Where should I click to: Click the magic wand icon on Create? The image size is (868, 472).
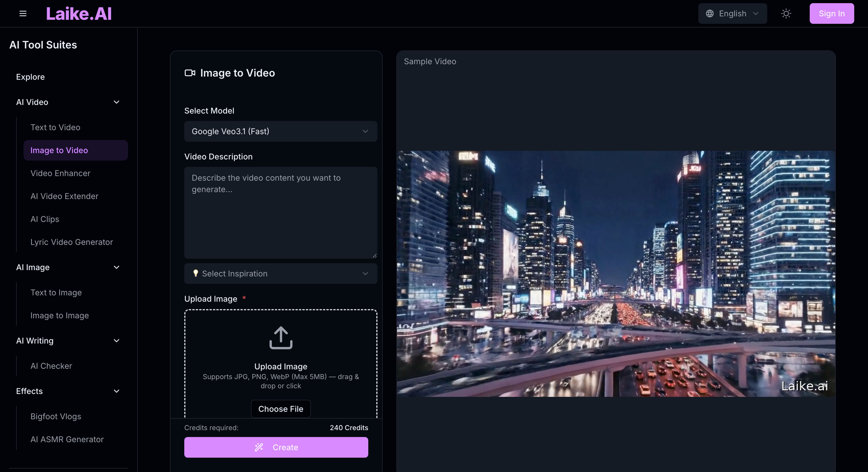pos(259,447)
